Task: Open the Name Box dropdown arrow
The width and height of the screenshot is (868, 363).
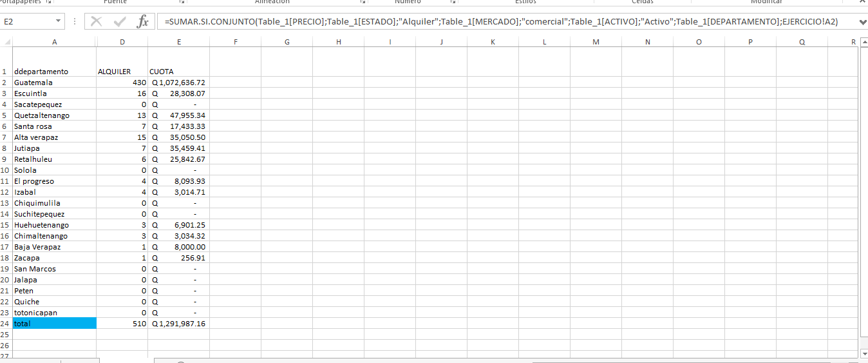Action: tap(59, 22)
